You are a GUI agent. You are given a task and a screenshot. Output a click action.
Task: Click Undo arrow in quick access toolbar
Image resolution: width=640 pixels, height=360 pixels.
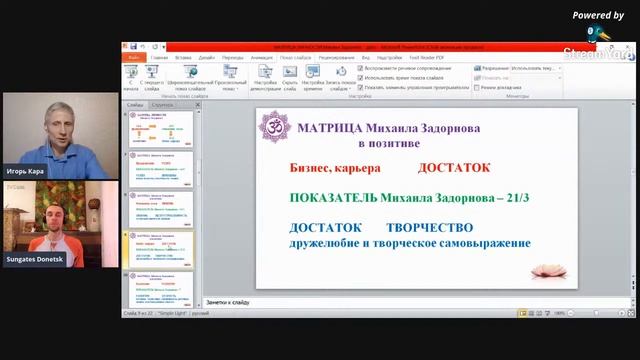tap(143, 47)
